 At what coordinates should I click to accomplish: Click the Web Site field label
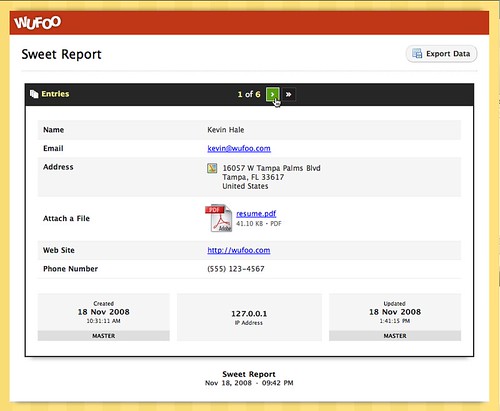tap(59, 250)
